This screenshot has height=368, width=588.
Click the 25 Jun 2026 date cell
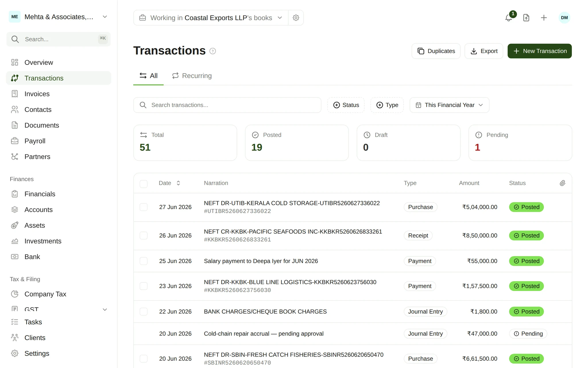(175, 261)
